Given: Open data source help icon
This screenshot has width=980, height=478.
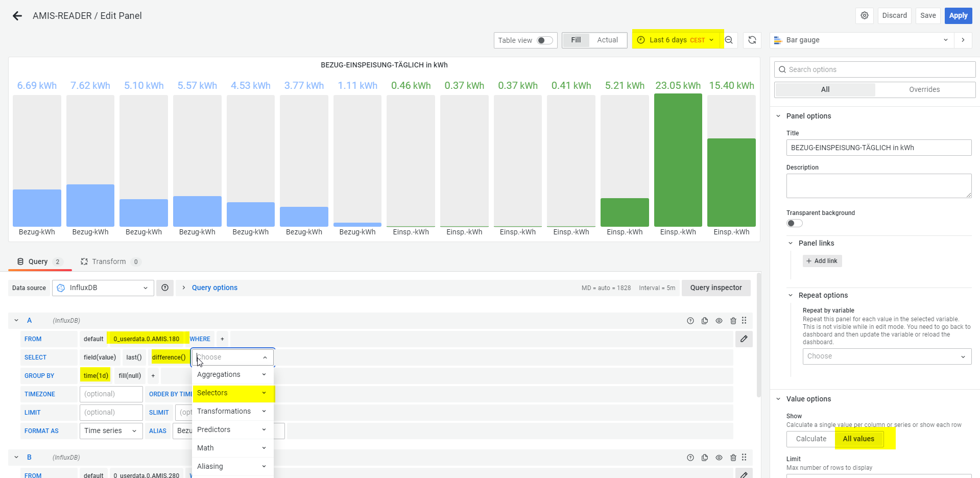Looking at the screenshot, I should [165, 288].
